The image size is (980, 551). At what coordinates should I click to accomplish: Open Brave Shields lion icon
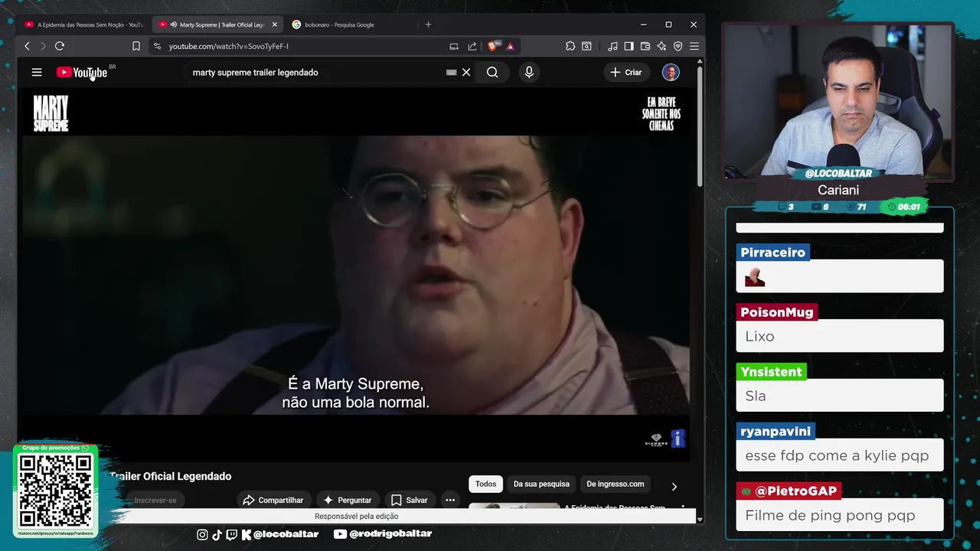tap(494, 46)
